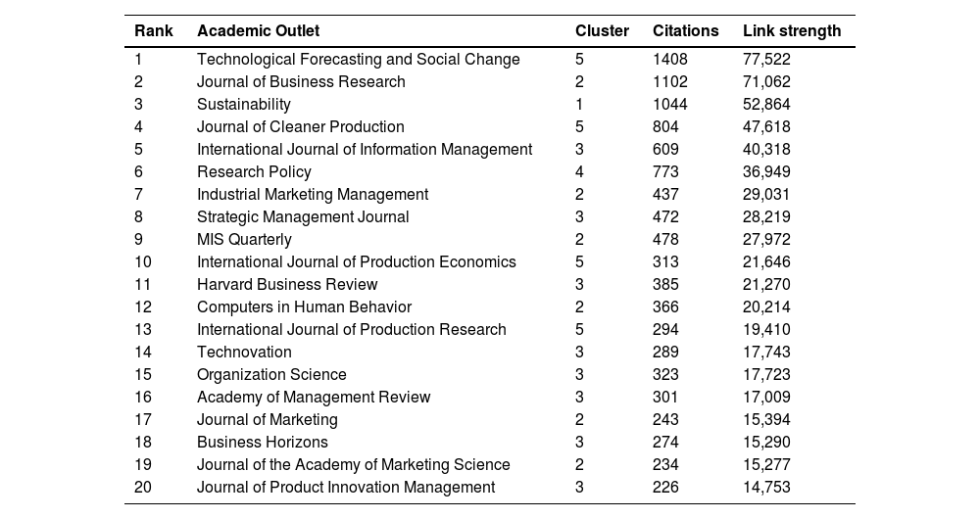Click the MIS Quarterly outlet name
The width and height of the screenshot is (980, 519).
[x=244, y=240]
